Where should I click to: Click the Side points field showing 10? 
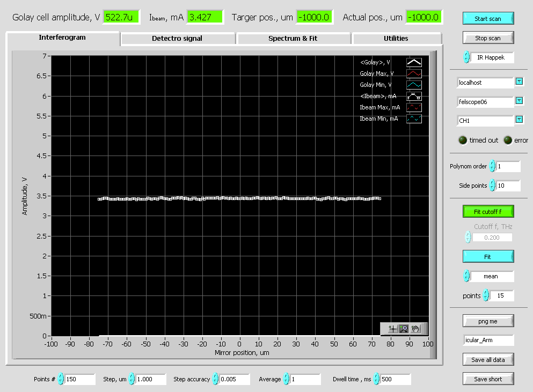point(508,186)
